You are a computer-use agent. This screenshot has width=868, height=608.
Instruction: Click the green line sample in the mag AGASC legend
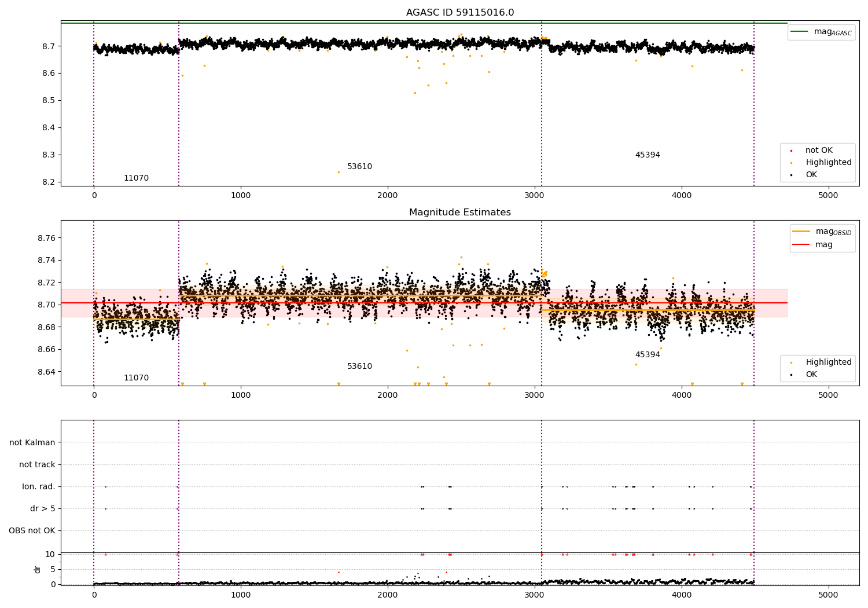click(799, 31)
